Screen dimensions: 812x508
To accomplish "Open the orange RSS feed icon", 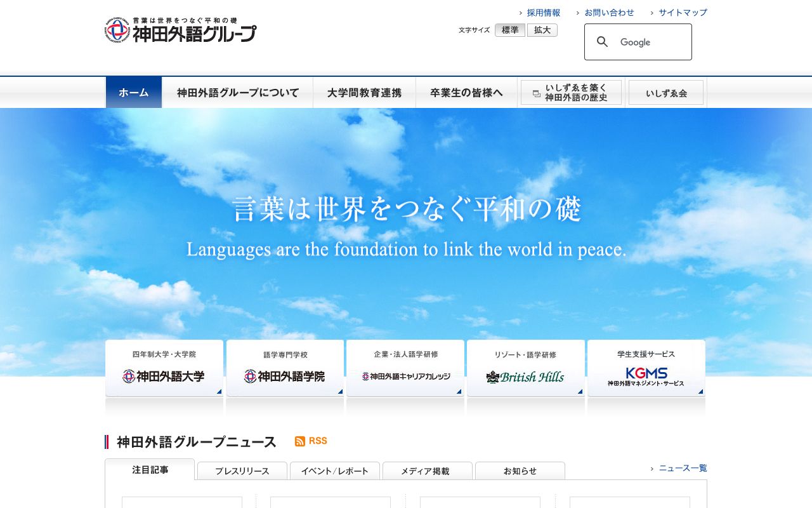I will pyautogui.click(x=299, y=441).
